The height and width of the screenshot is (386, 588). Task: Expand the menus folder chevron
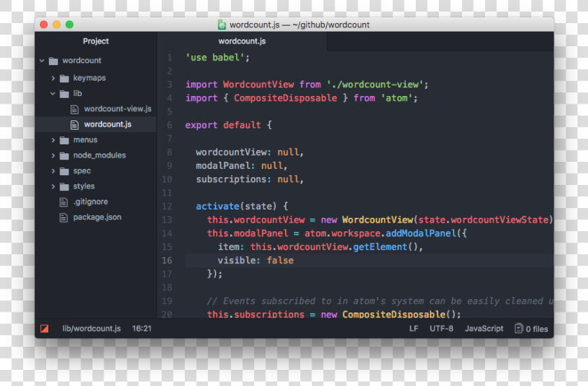pyautogui.click(x=53, y=140)
